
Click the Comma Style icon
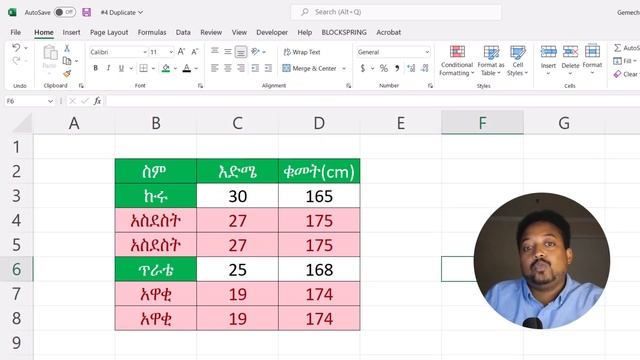point(397,68)
